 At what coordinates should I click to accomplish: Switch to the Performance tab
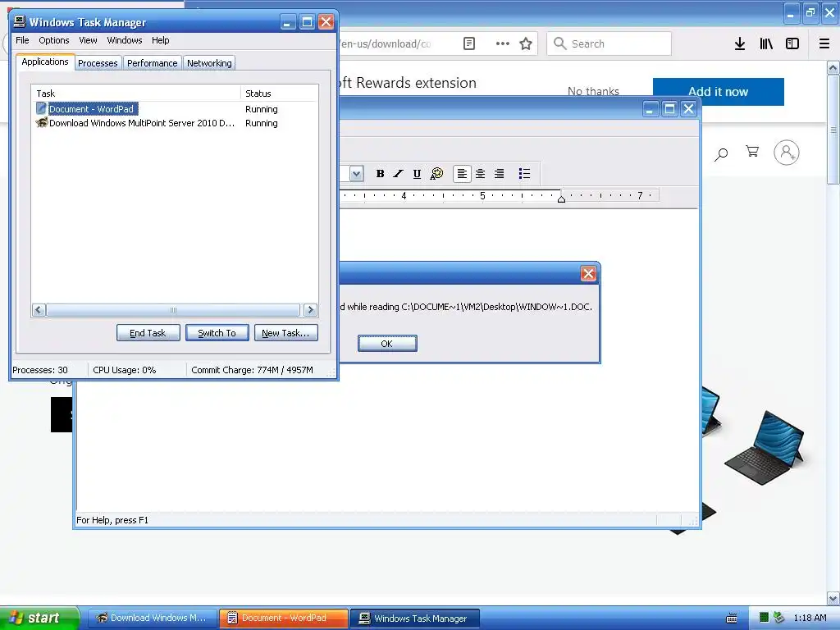[152, 63]
